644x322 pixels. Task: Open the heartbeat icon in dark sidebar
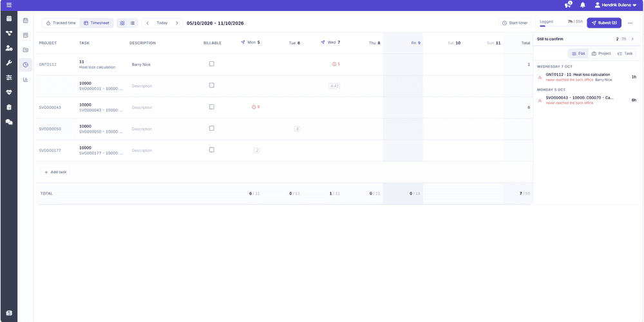point(8,92)
